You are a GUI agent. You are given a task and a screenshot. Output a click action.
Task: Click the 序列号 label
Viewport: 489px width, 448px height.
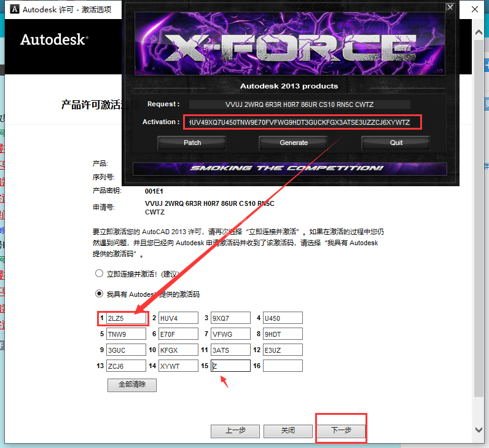coord(104,177)
